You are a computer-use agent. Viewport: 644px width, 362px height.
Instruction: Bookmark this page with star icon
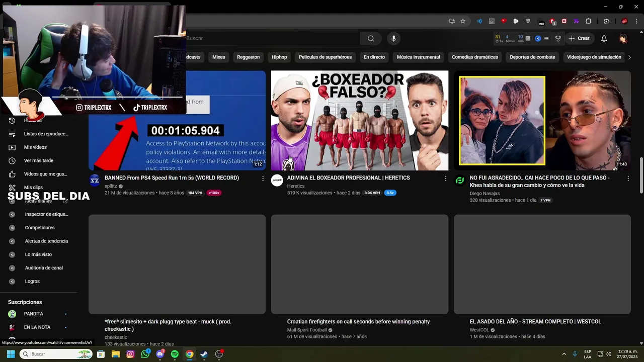(x=463, y=21)
